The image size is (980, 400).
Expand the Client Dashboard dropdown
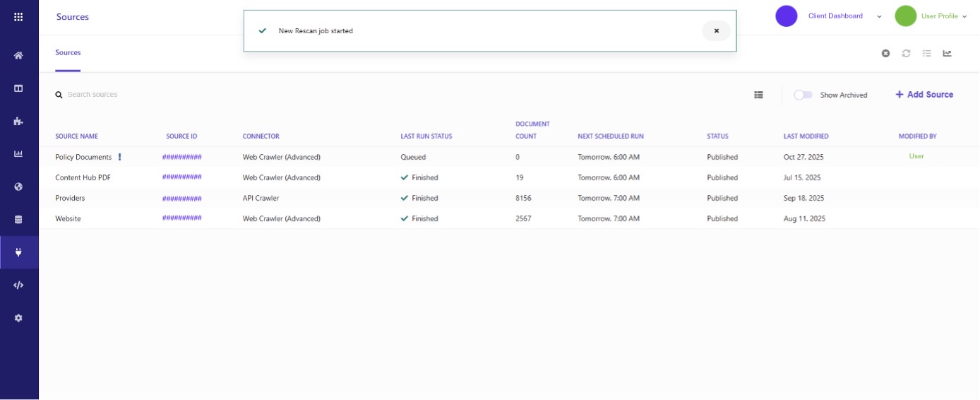pyautogui.click(x=879, y=16)
